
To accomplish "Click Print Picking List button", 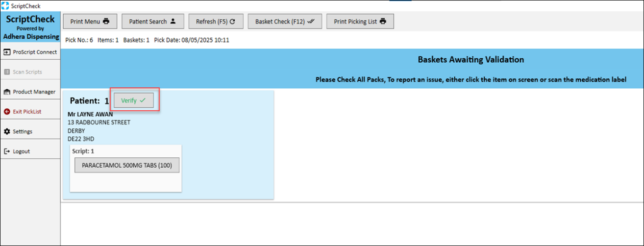I will point(360,22).
